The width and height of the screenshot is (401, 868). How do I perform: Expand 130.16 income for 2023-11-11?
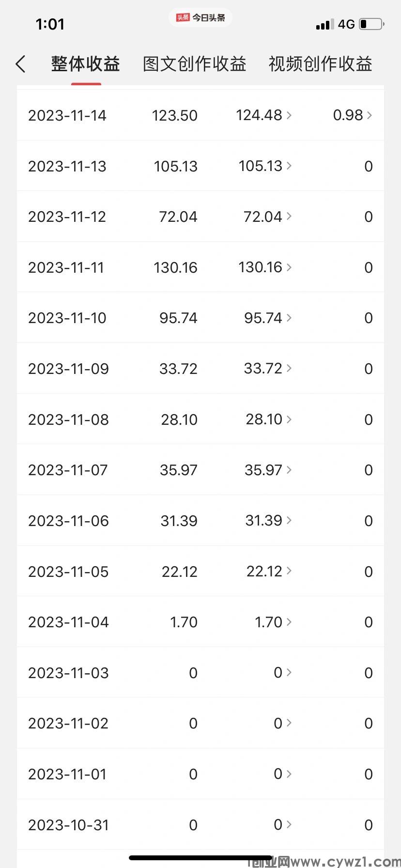pos(265,267)
